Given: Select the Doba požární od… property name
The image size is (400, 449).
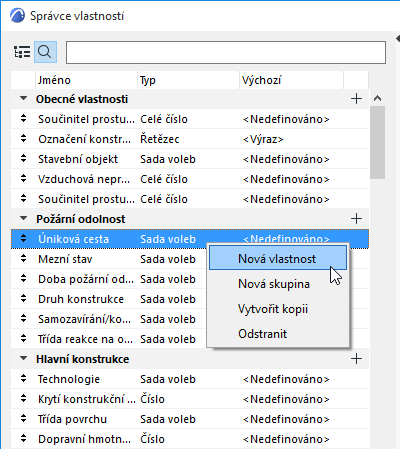Looking at the screenshot, I should [86, 279].
